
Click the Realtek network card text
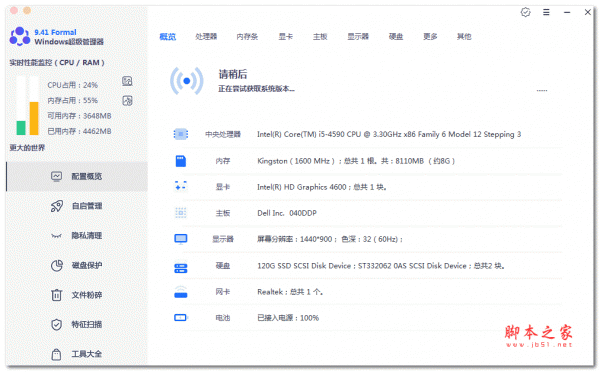pyautogui.click(x=290, y=292)
